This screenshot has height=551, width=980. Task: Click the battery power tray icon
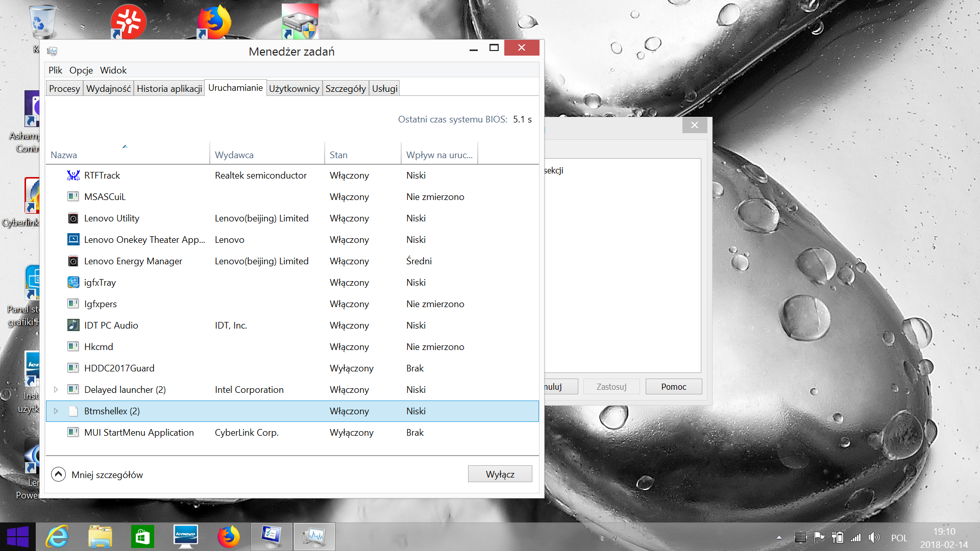[x=838, y=537]
